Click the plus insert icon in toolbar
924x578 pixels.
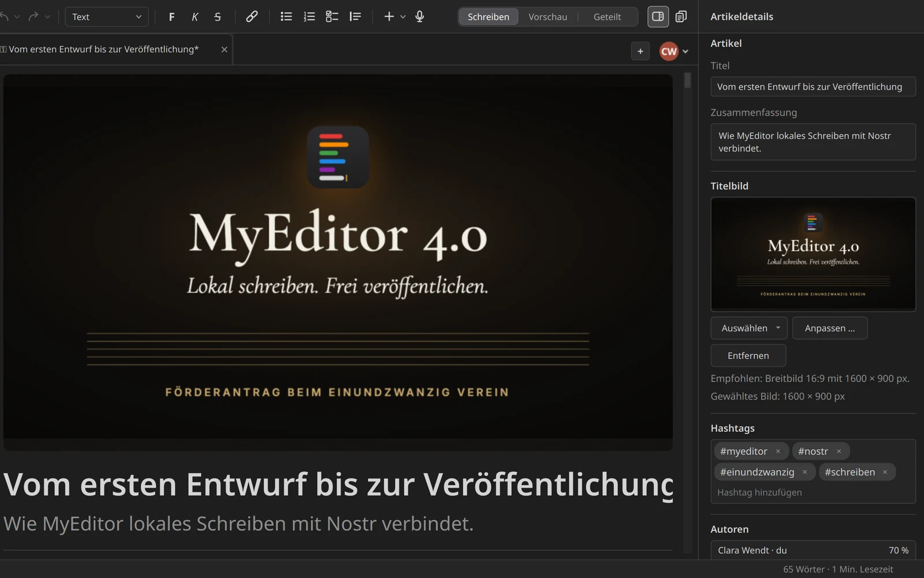tap(389, 17)
